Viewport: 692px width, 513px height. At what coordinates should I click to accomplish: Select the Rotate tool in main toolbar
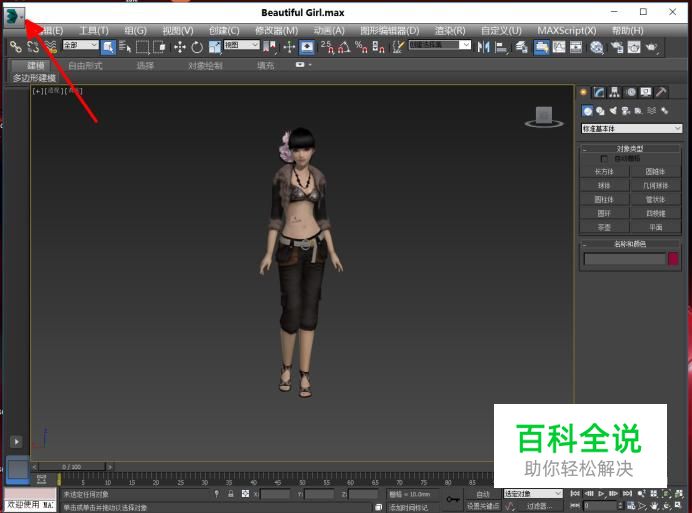click(197, 47)
